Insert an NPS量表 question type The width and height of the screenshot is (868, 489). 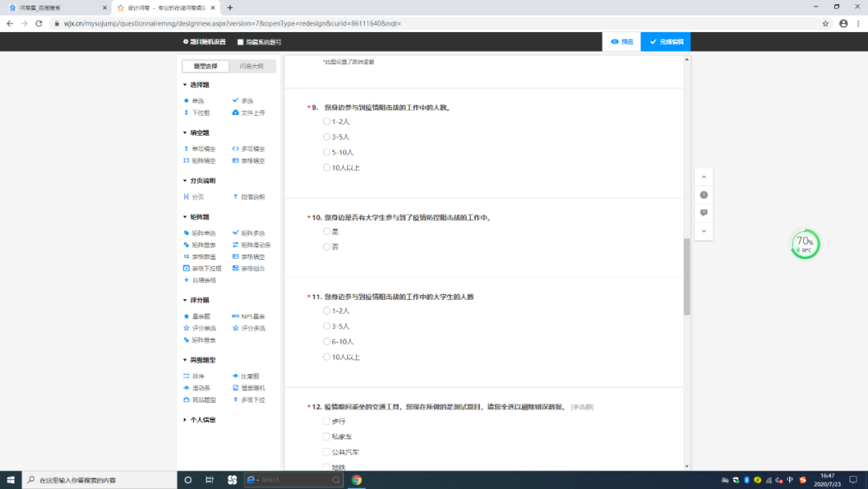tap(252, 316)
